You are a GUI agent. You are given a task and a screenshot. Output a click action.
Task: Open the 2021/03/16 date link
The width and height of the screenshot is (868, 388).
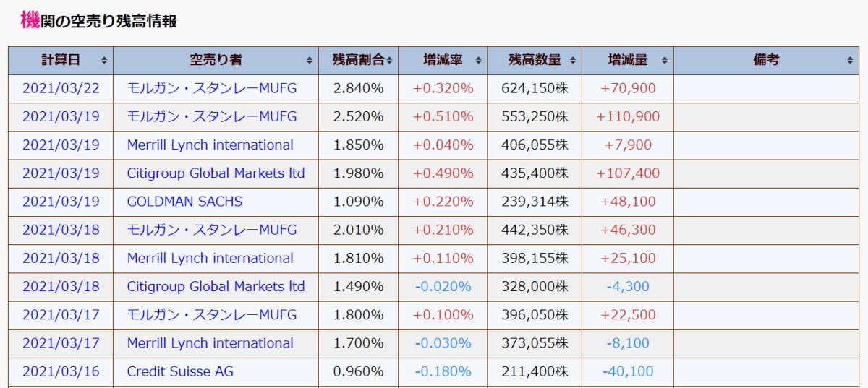pyautogui.click(x=61, y=371)
